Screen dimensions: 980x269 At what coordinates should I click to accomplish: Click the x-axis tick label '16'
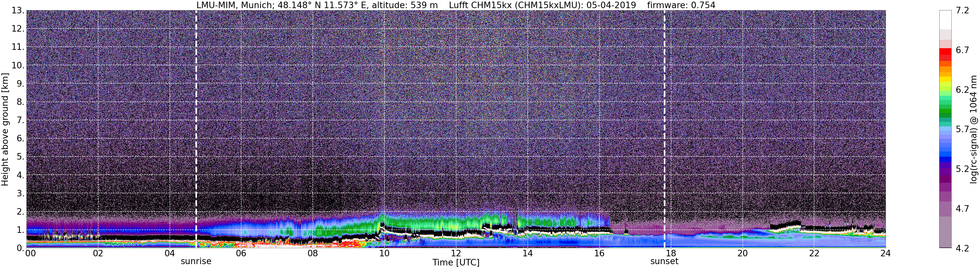click(x=599, y=253)
